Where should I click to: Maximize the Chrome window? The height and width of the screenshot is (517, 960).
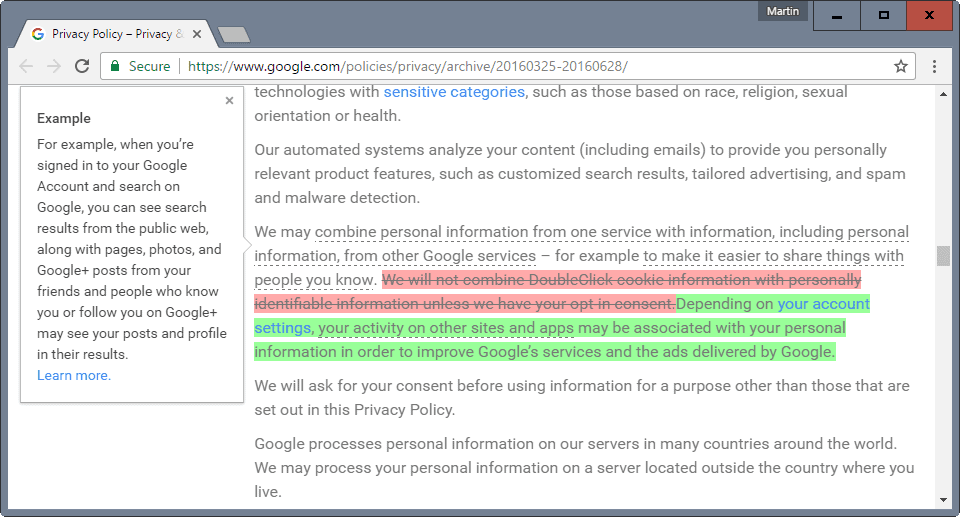click(x=883, y=15)
